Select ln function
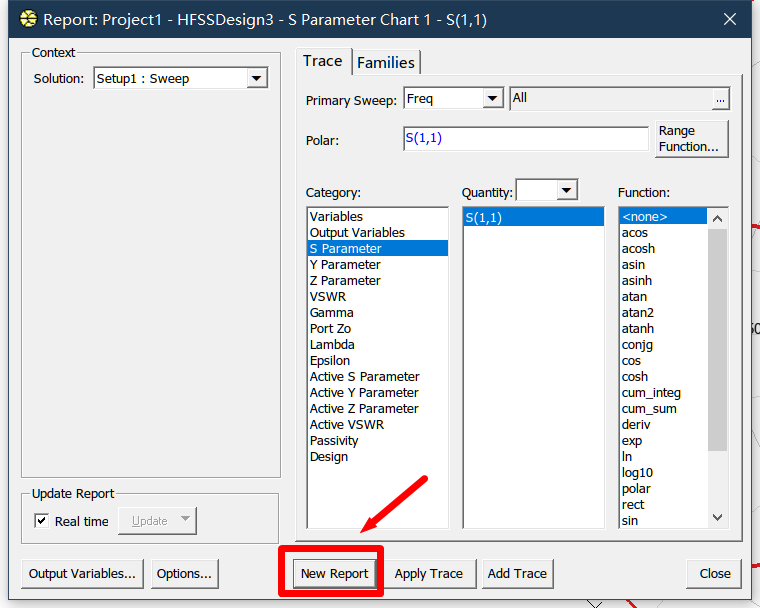This screenshot has height=608, width=760. (x=663, y=456)
